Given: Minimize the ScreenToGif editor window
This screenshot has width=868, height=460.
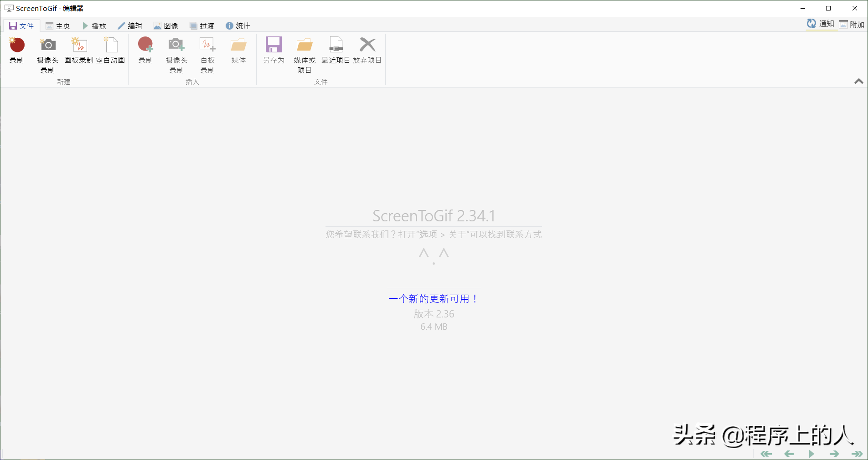Looking at the screenshot, I should click(803, 8).
